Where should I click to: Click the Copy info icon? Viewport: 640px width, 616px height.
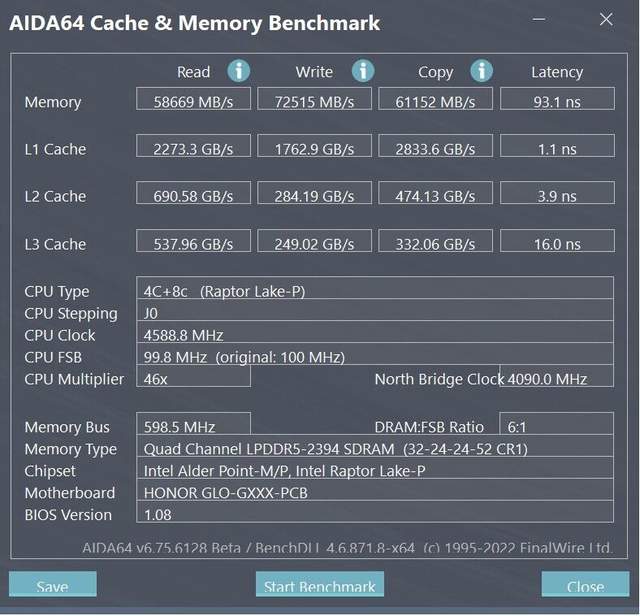[x=482, y=71]
